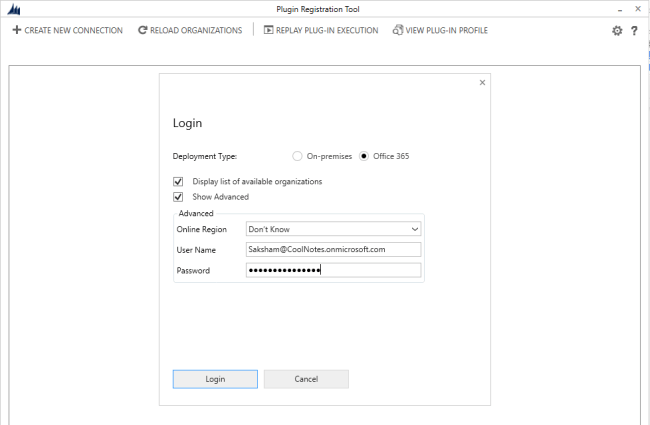Uncheck the Show Advanced checkbox
Screen dimensions: 650x425
(178, 197)
